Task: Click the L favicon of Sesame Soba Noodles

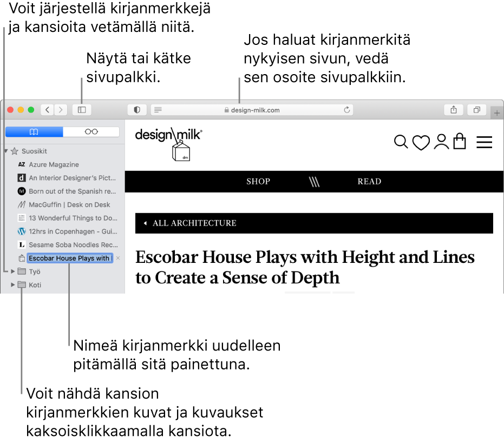Action: click(x=22, y=245)
